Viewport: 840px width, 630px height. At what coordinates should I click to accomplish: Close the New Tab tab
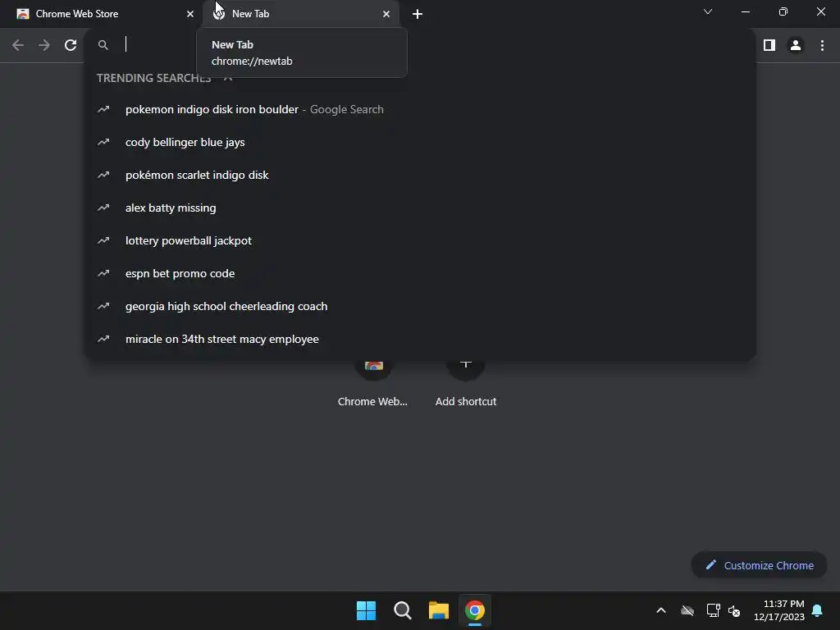pos(386,14)
